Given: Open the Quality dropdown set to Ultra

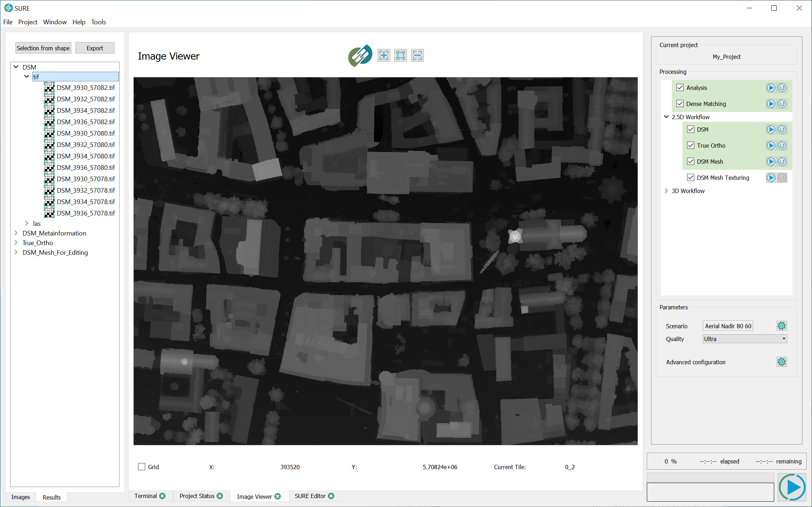Looking at the screenshot, I should [x=745, y=339].
